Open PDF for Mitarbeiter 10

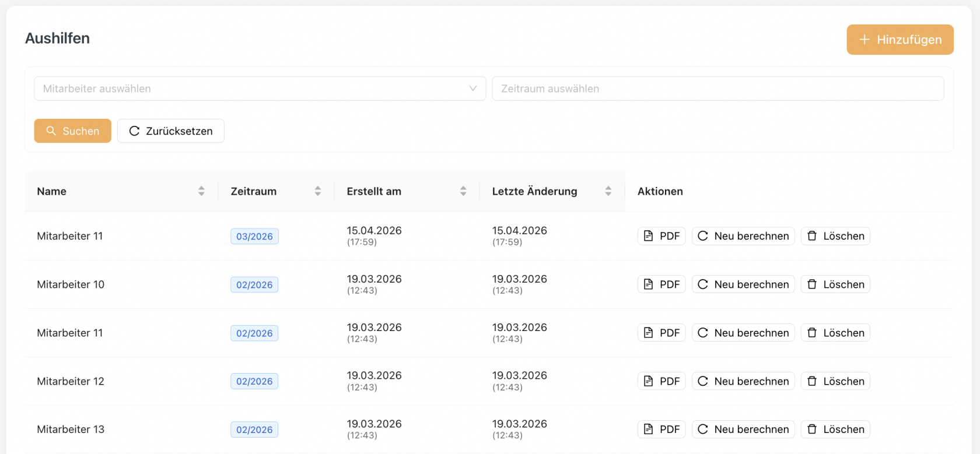(x=661, y=284)
